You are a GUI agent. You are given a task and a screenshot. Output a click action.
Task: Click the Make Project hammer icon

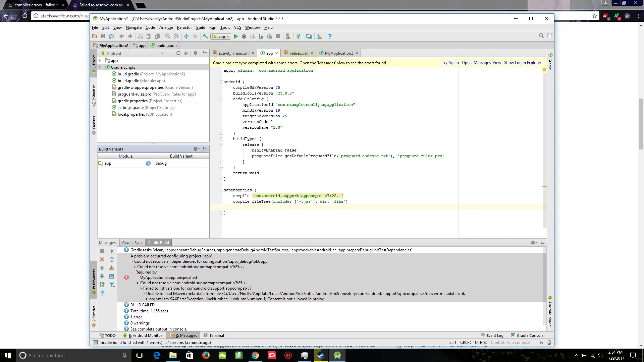tap(205, 37)
